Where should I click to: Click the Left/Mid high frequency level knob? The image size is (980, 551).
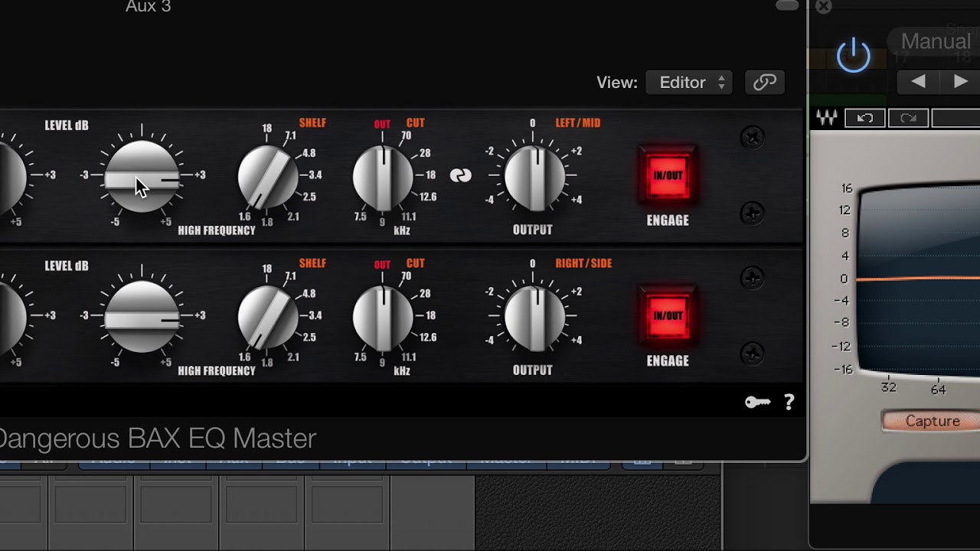(x=142, y=176)
